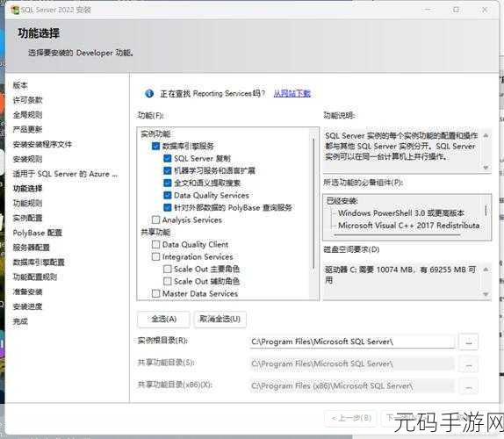Check the Scale Out 辅助角色 checkbox
The height and width of the screenshot is (439, 504).
(x=167, y=281)
